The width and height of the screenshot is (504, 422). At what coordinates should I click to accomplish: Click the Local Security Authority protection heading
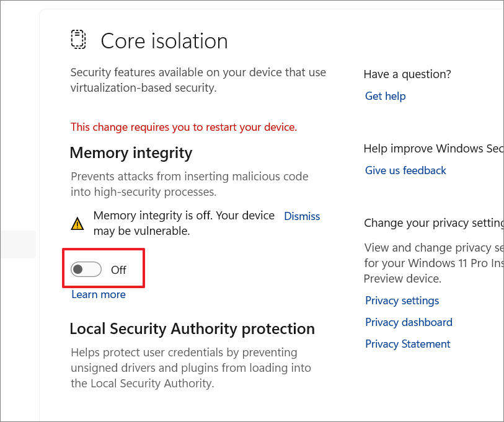pos(192,328)
